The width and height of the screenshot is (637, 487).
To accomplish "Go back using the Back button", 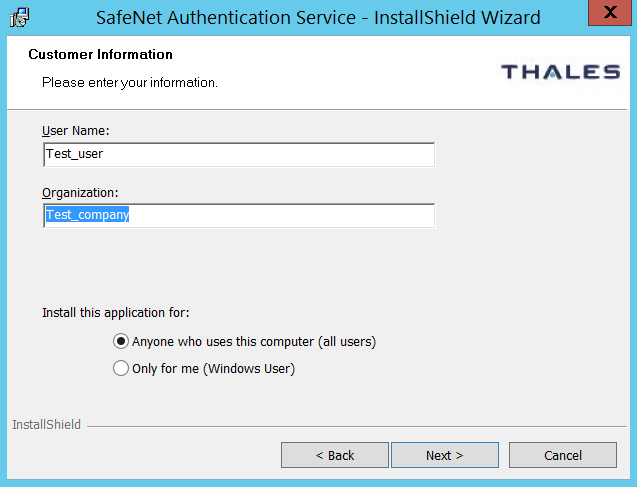I will coord(334,455).
